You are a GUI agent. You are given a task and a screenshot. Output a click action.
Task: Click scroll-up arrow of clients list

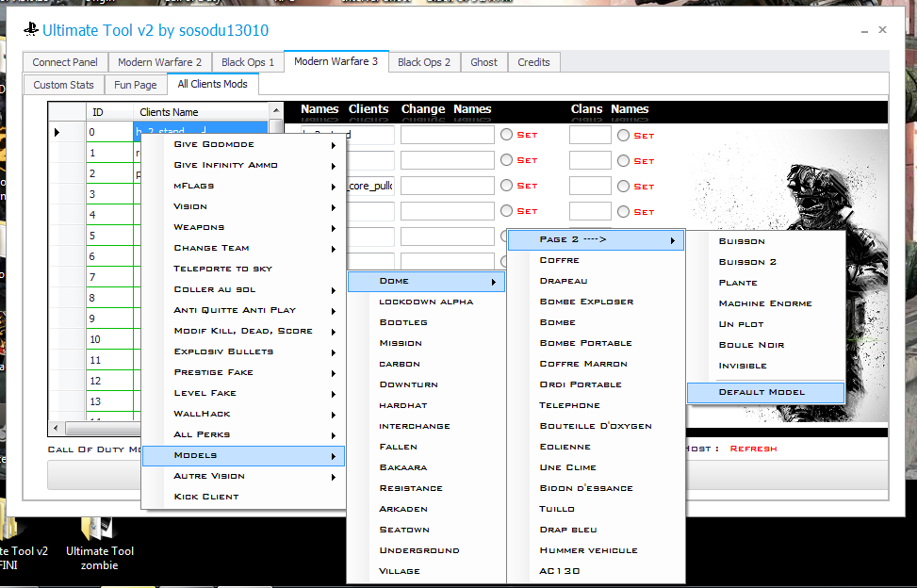pyautogui.click(x=276, y=110)
